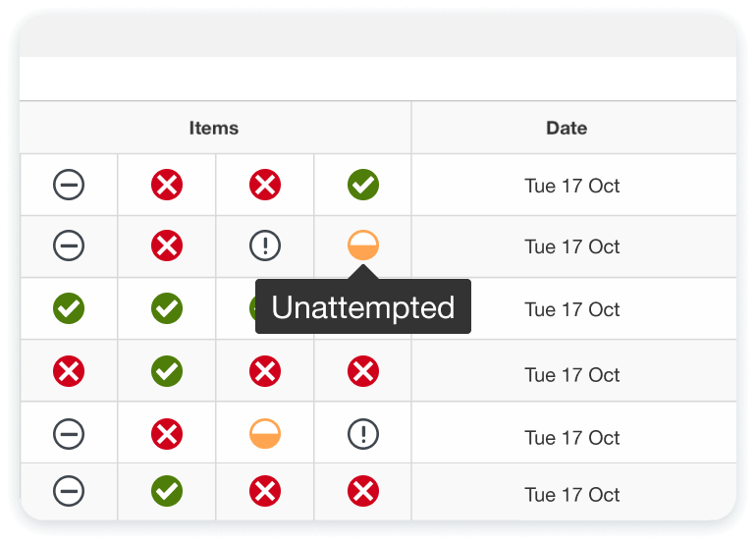Click the red cross icon in the second row
This screenshot has width=756, height=544.
pyautogui.click(x=167, y=245)
